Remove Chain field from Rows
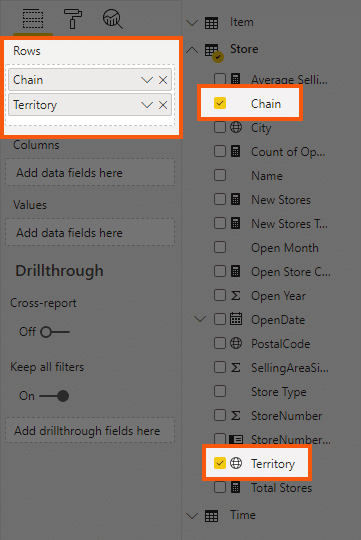Viewport: 361px width, 540px height. [163, 80]
